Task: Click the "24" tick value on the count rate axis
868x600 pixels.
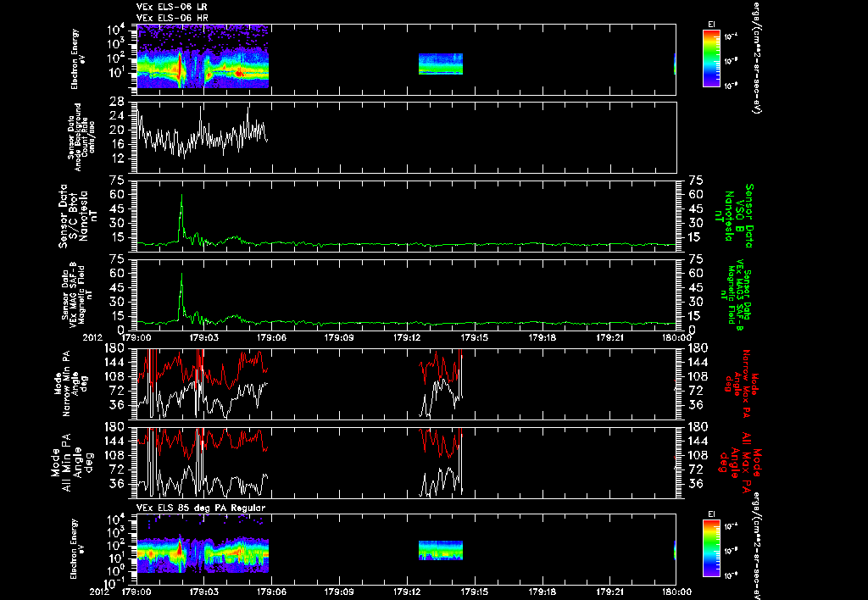Action: 116,116
